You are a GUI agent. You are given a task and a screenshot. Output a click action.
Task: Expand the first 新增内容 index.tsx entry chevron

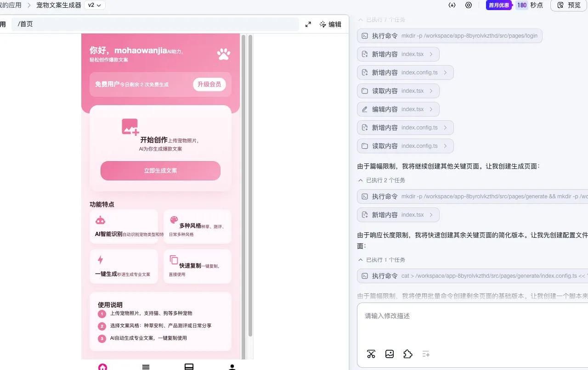431,54
